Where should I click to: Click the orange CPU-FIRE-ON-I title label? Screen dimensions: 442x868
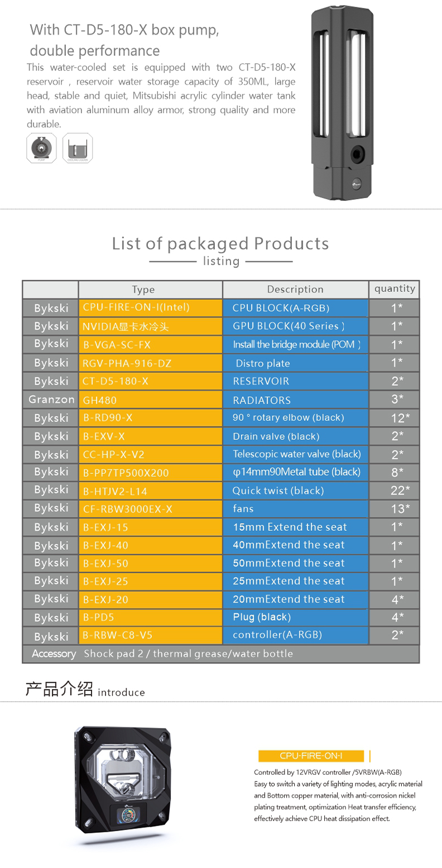(311, 756)
